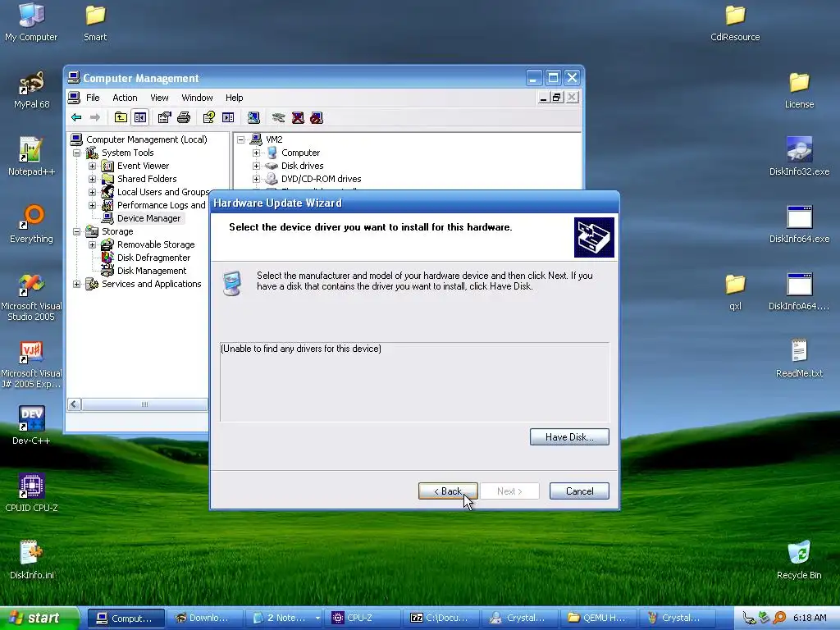Viewport: 840px width, 630px height.
Task: Select the CdiResource folder icon
Action: pyautogui.click(x=735, y=22)
